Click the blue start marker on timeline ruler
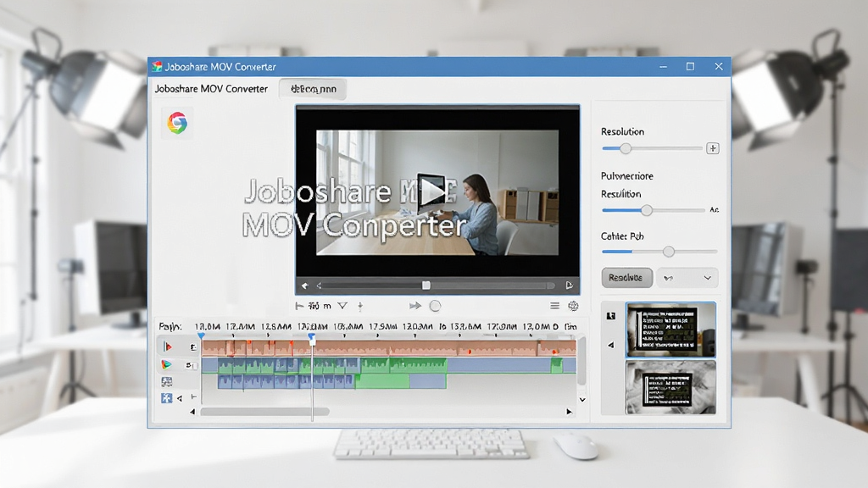 coord(202,335)
